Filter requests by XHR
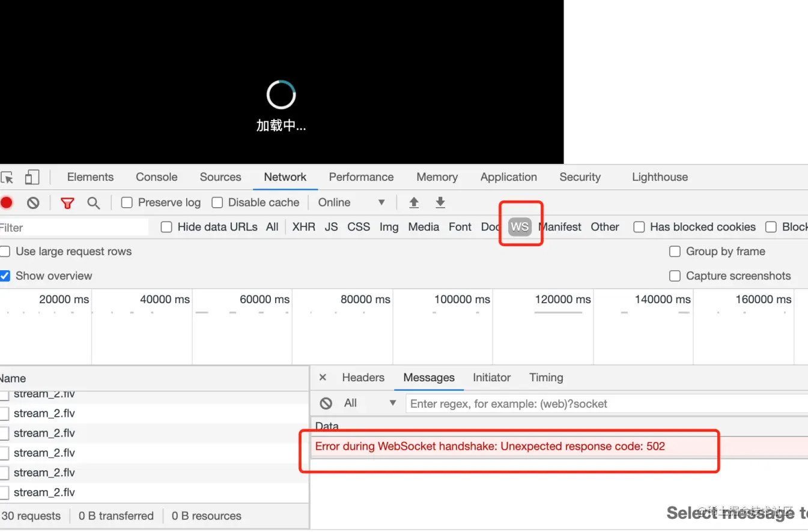The height and width of the screenshot is (532, 808). pyautogui.click(x=303, y=227)
